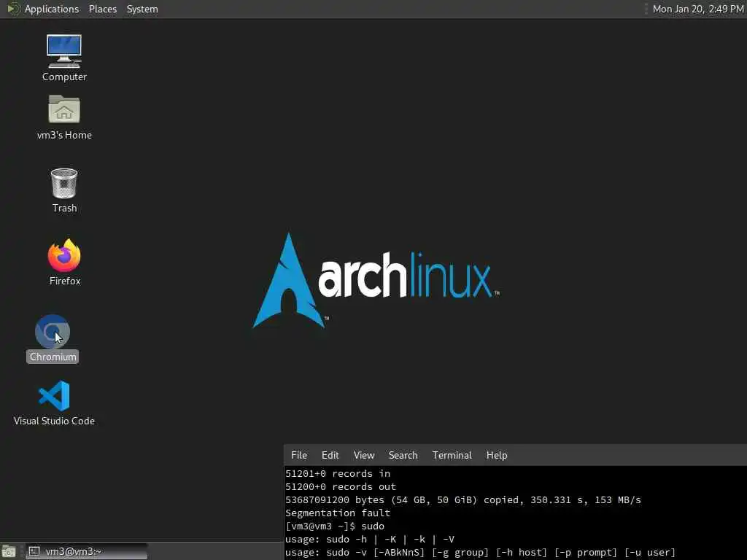Click the '51201+0 records in' terminal line
The image size is (747, 560).
pyautogui.click(x=338, y=473)
